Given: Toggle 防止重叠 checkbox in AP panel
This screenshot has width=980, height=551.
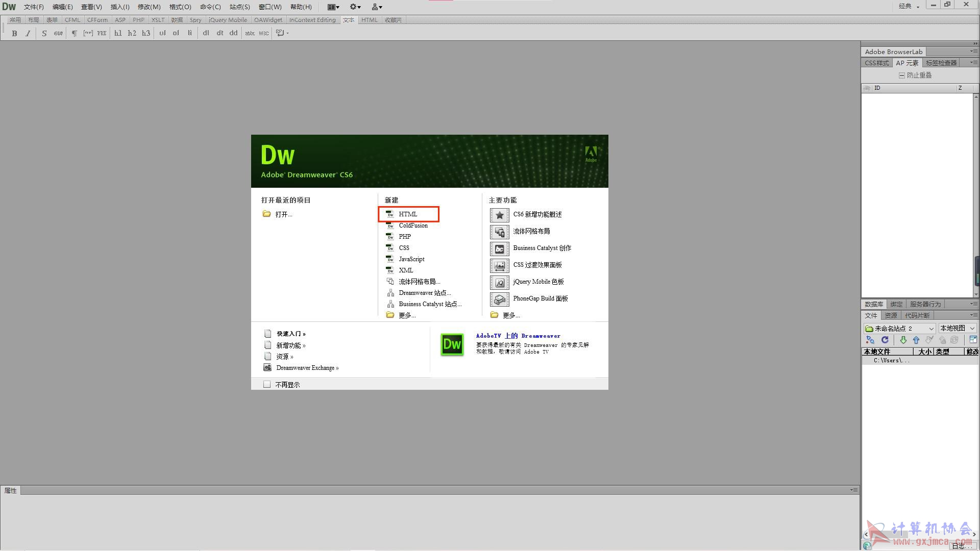Looking at the screenshot, I should (x=902, y=76).
